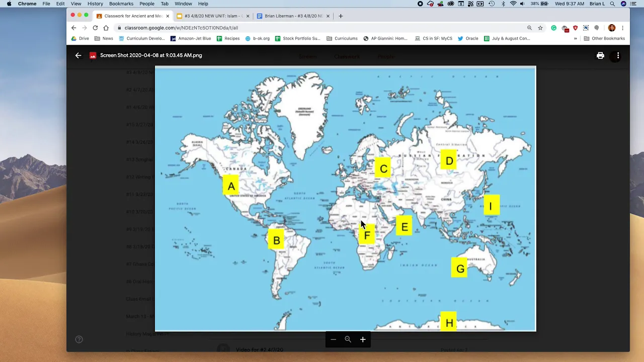This screenshot has width=644, height=362.
Task: Open the News bookmarks folder
Action: 104,38
